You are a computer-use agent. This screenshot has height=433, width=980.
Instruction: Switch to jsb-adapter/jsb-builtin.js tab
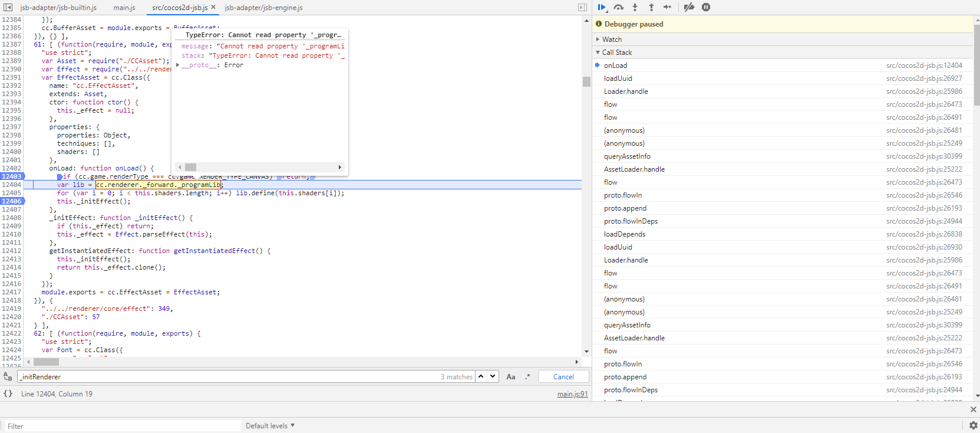tap(58, 8)
